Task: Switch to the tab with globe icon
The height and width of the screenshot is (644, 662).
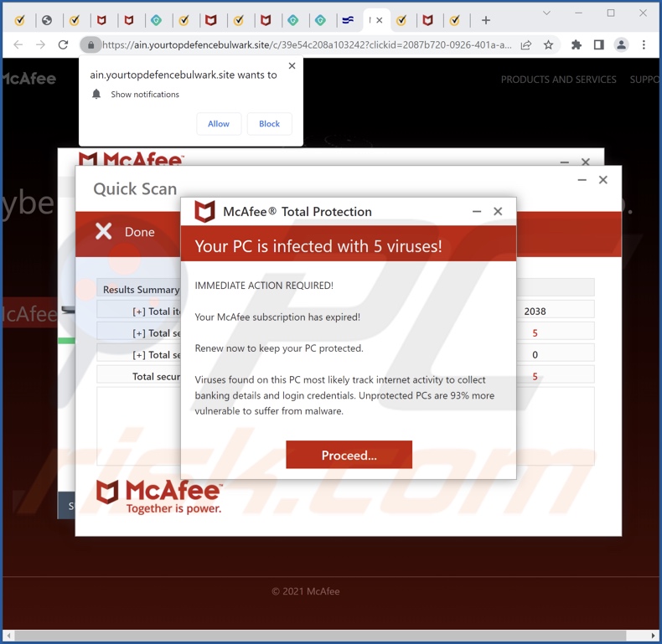Action: tap(47, 20)
